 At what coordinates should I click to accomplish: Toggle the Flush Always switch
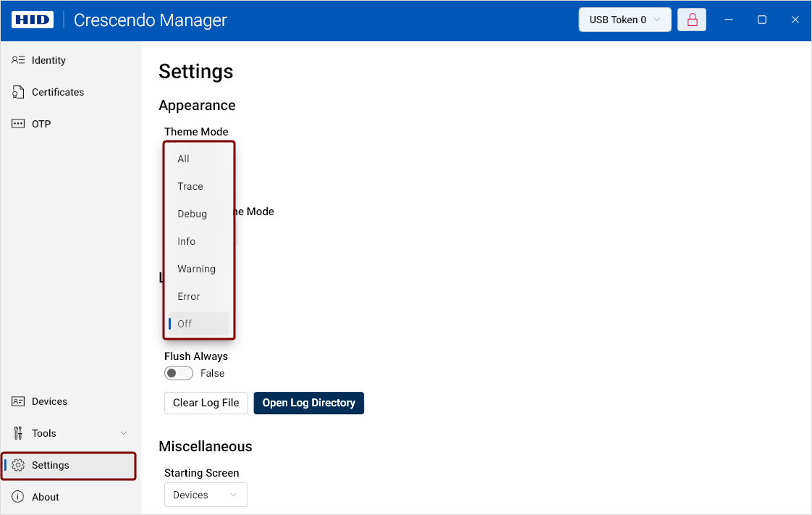pos(179,373)
